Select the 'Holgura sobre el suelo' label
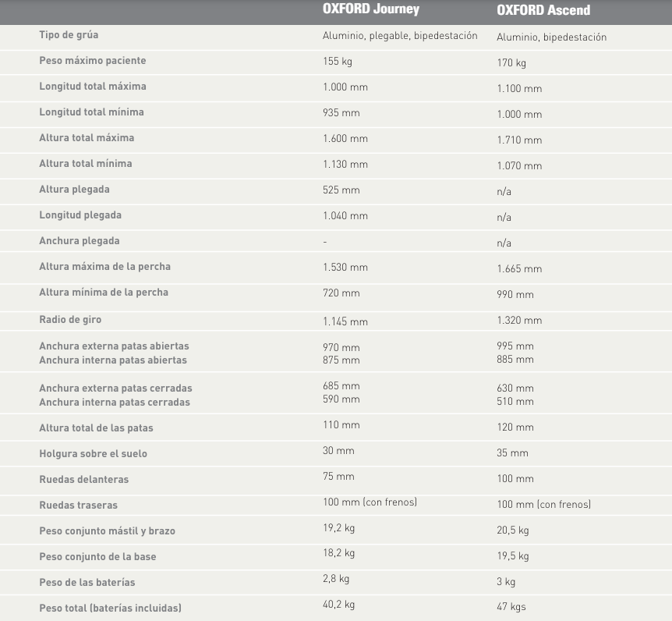This screenshot has width=672, height=621. tap(93, 453)
